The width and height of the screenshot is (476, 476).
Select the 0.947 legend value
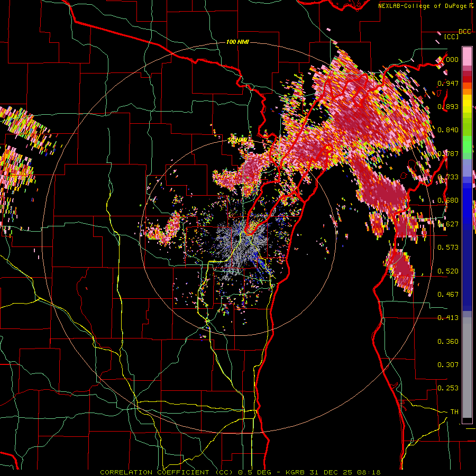[x=448, y=83]
